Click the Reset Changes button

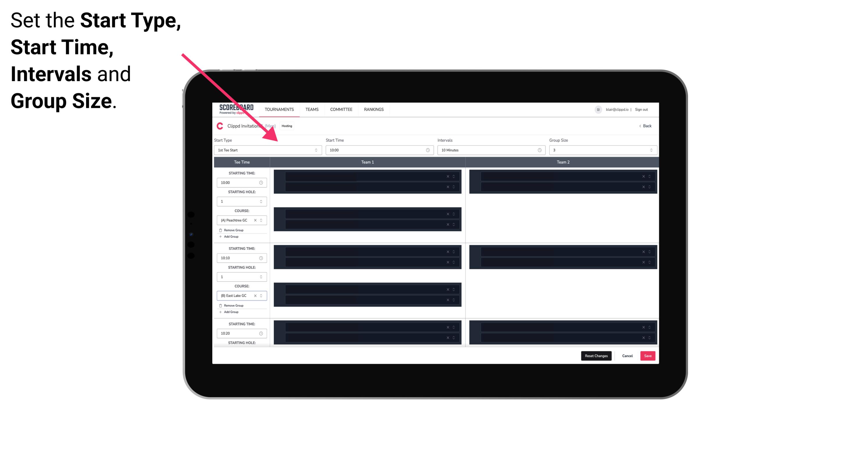tap(596, 355)
